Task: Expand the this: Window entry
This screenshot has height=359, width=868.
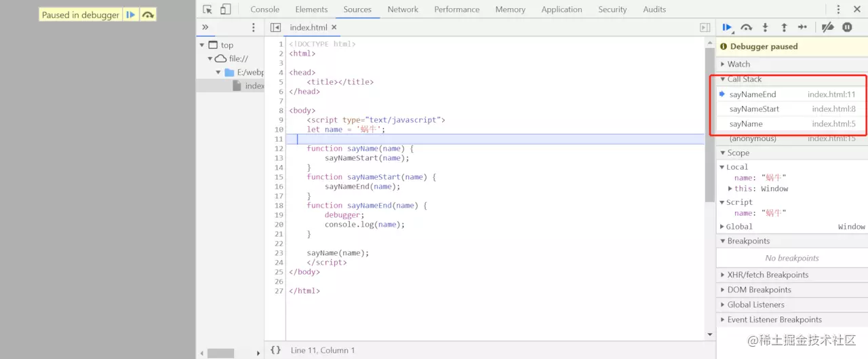Action: [x=730, y=189]
